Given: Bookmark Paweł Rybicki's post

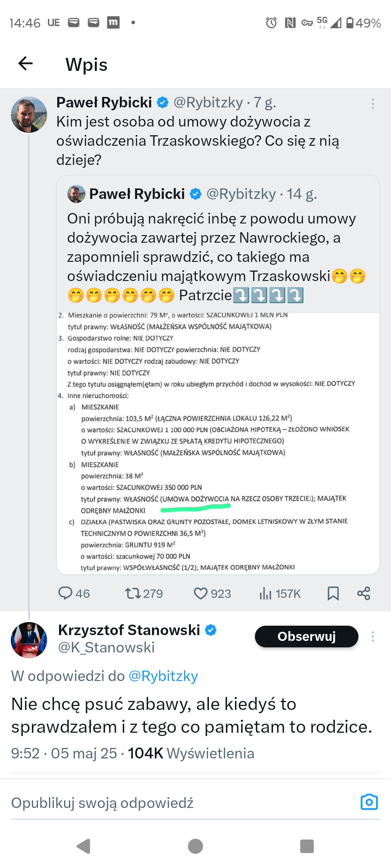Looking at the screenshot, I should point(333,593).
